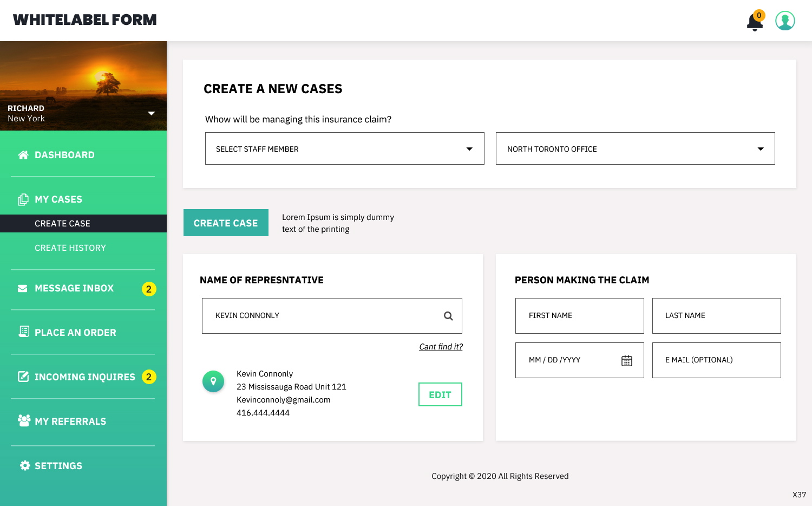Click the green location pin icon
The width and height of the screenshot is (812, 506).
point(213,381)
